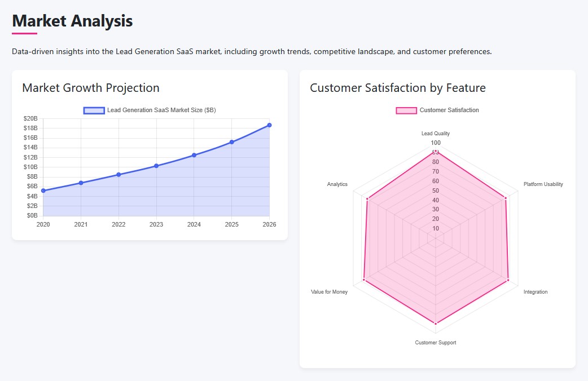The width and height of the screenshot is (588, 381).
Task: Select the Customer Support radar point
Action: click(x=436, y=324)
